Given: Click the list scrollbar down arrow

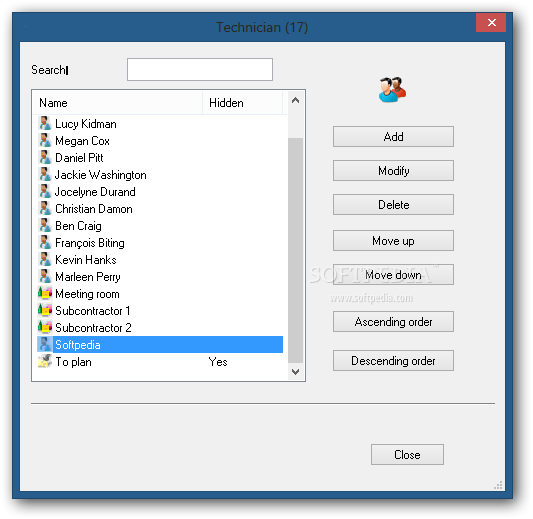Looking at the screenshot, I should 295,372.
